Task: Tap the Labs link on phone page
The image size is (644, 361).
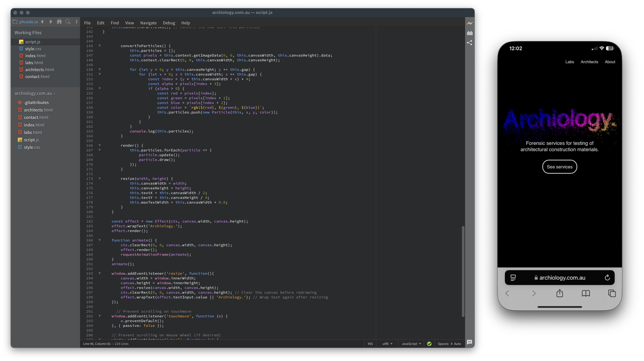Action: tap(569, 62)
